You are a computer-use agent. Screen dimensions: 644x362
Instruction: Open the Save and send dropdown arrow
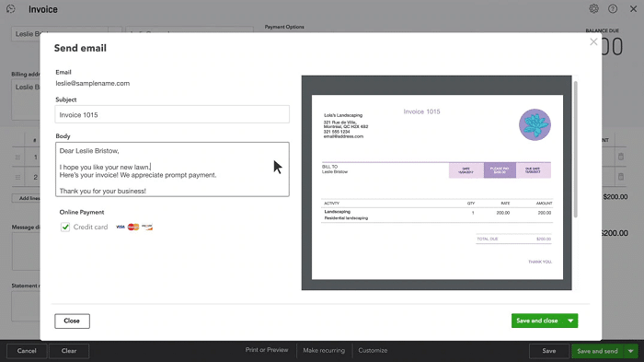[x=630, y=351]
